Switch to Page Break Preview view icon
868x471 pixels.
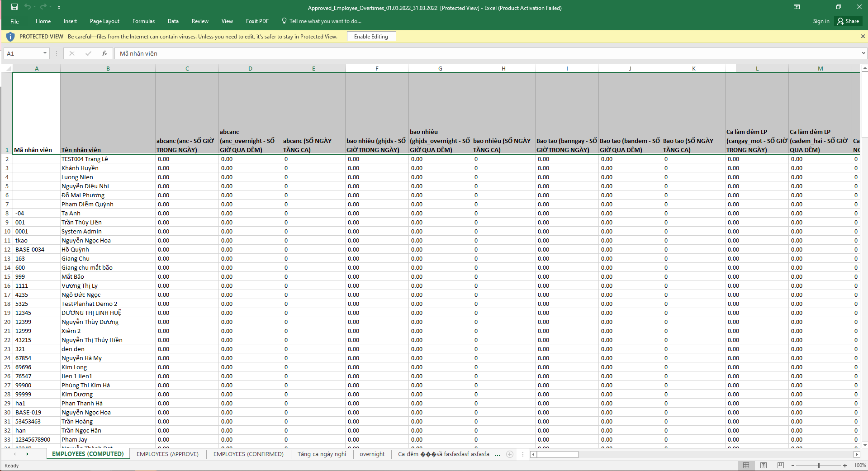click(780, 465)
